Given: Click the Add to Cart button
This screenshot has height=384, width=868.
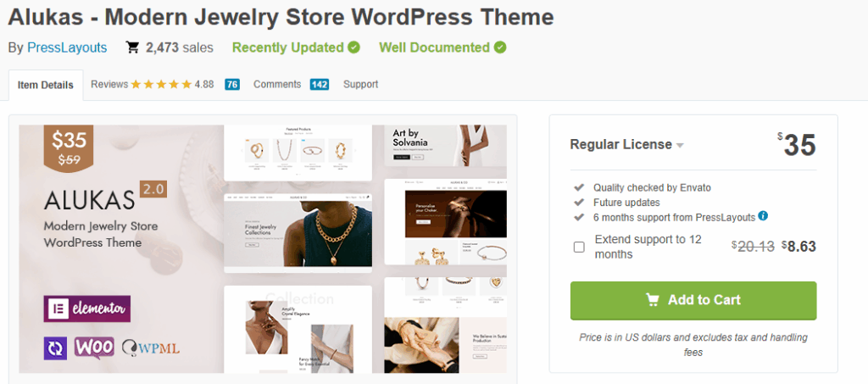Looking at the screenshot, I should [x=693, y=300].
